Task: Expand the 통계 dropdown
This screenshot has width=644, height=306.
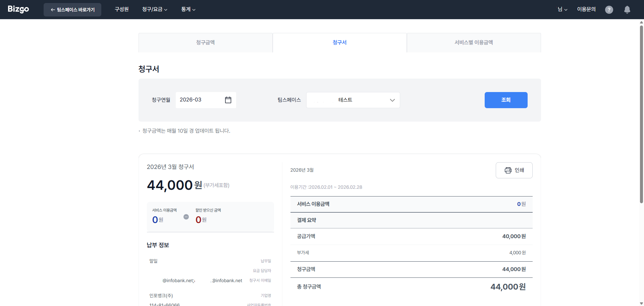Action: click(x=188, y=9)
